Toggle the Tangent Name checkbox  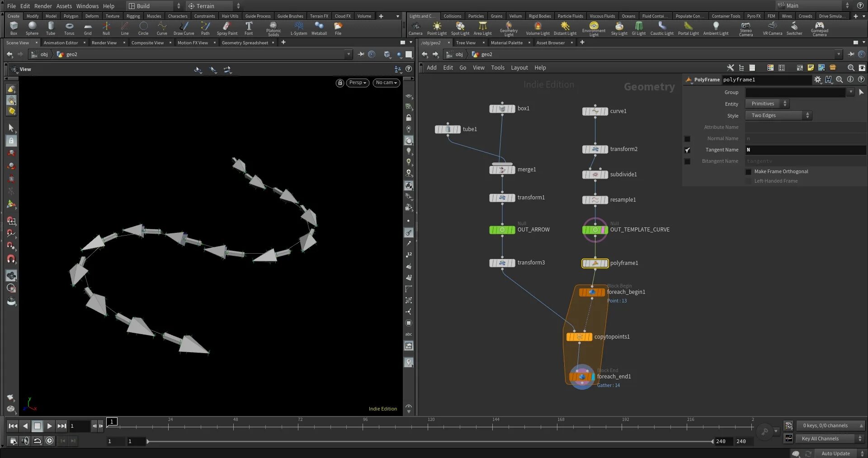point(687,150)
